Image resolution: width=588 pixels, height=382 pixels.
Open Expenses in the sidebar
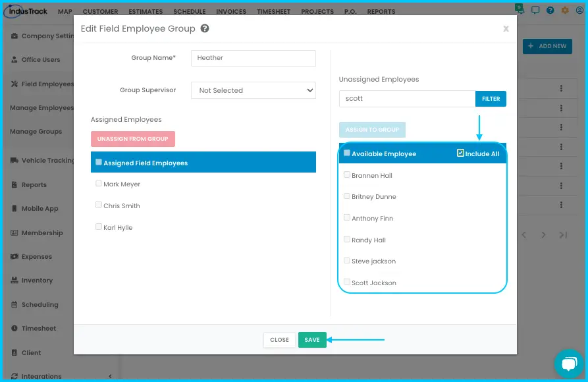[32, 257]
